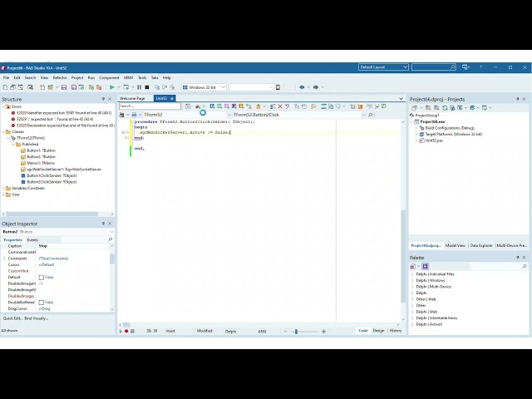Click the search magnifier in Object Inspector

[x=110, y=239]
